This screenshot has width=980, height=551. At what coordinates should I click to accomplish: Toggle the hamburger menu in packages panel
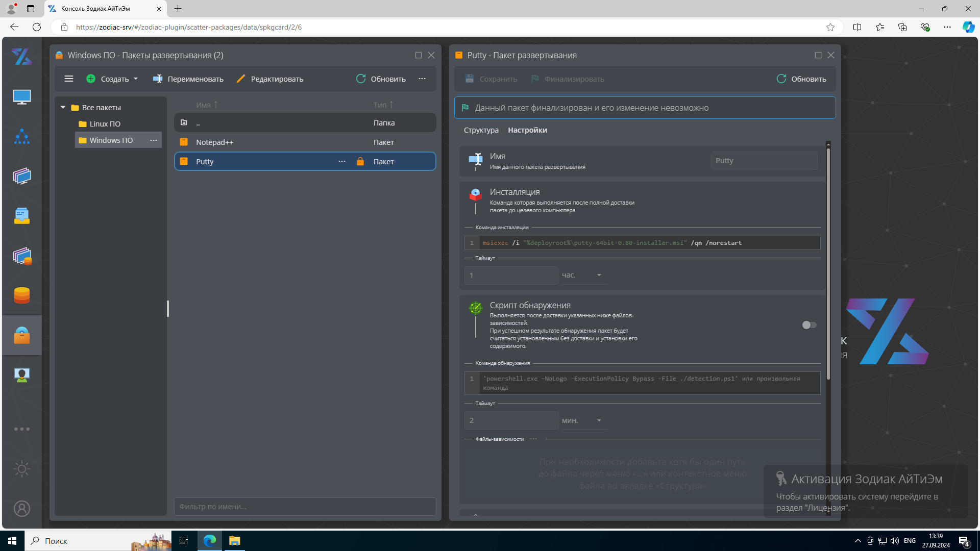click(x=69, y=79)
